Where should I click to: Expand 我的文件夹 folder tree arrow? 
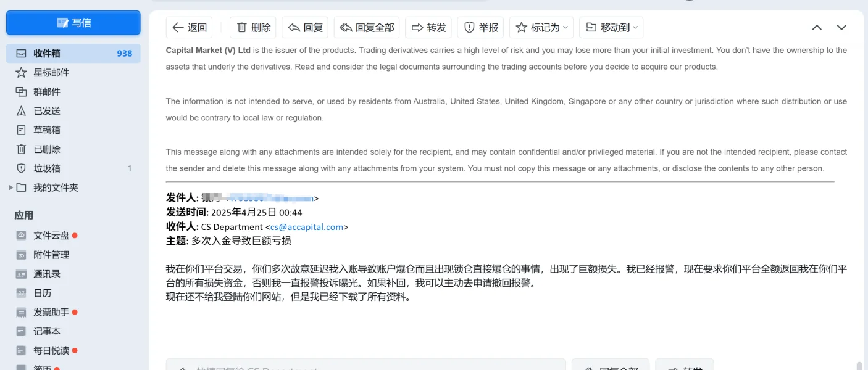pyautogui.click(x=10, y=187)
